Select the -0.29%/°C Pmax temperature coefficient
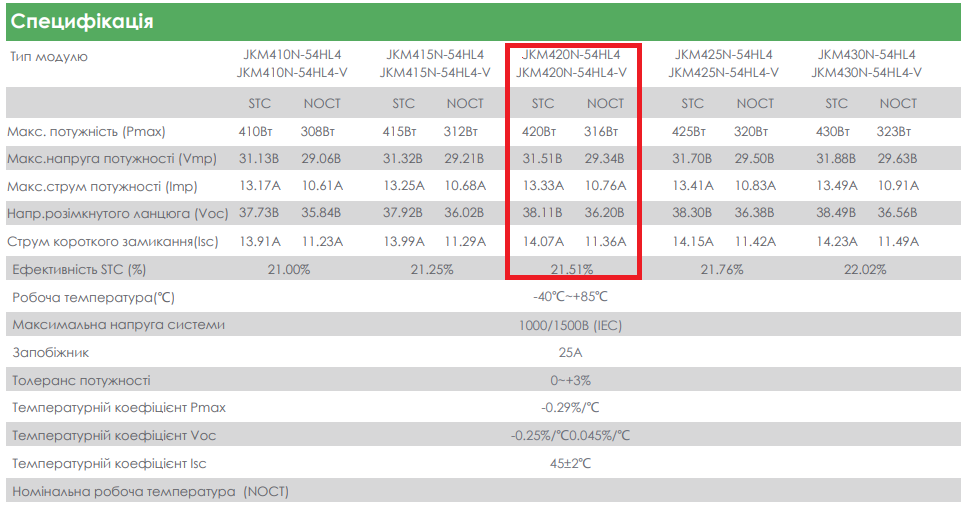 point(571,407)
